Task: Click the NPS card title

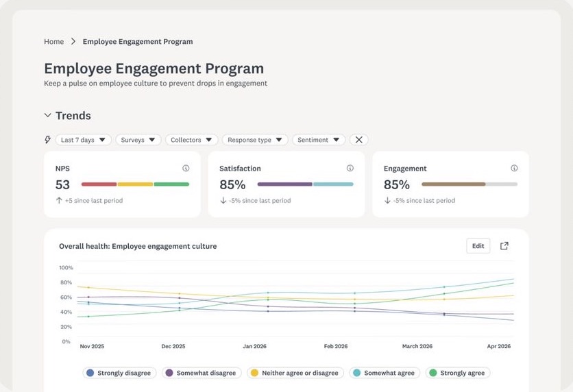Action: tap(62, 169)
